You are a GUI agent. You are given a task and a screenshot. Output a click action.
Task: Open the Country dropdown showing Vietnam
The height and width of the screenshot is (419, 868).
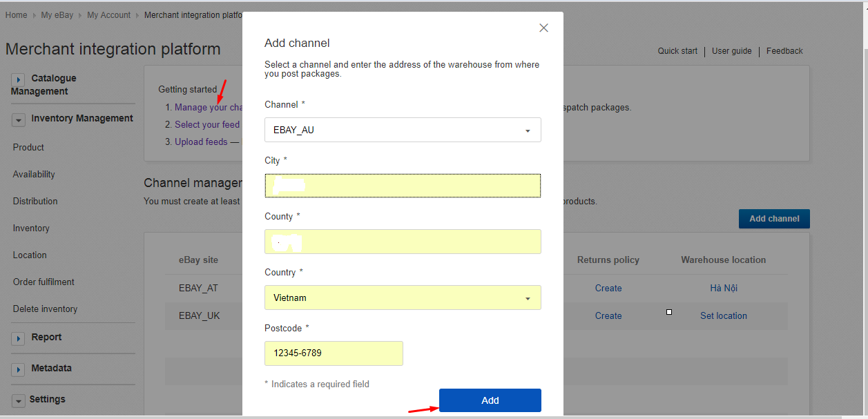[403, 298]
